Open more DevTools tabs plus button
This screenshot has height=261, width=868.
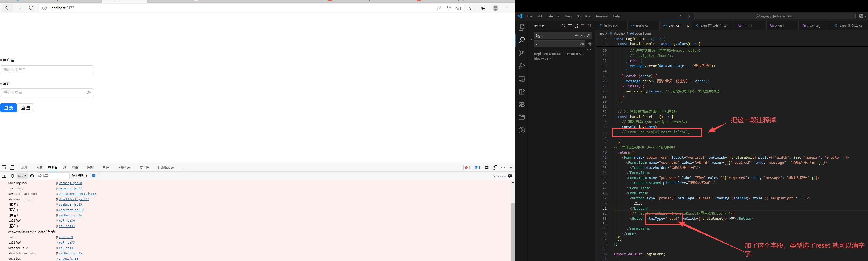click(184, 167)
